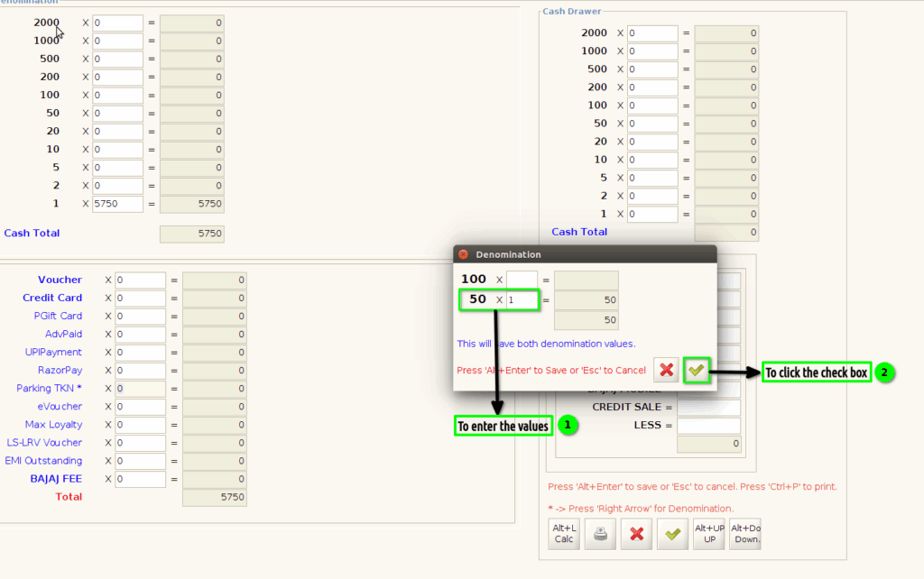Click the printer icon button
This screenshot has width=924, height=579.
tap(600, 534)
